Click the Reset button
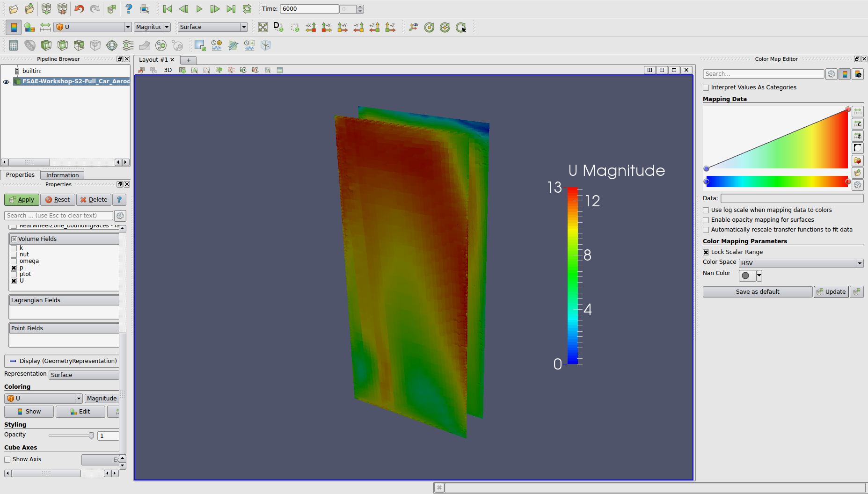868x494 pixels. 58,200
